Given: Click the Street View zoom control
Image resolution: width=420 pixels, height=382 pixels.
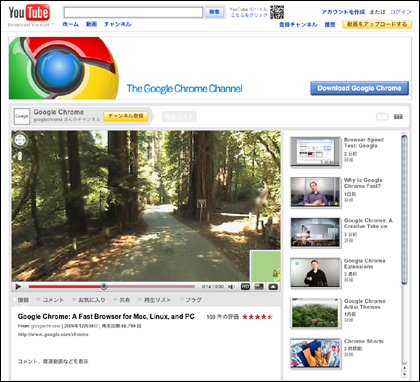Looking at the screenshot, I should tap(20, 156).
